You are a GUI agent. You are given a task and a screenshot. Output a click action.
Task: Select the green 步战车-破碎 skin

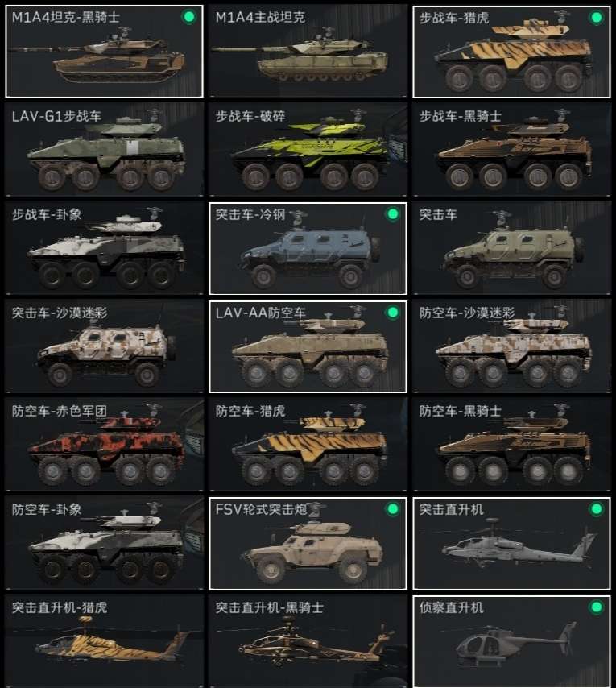tap(308, 150)
